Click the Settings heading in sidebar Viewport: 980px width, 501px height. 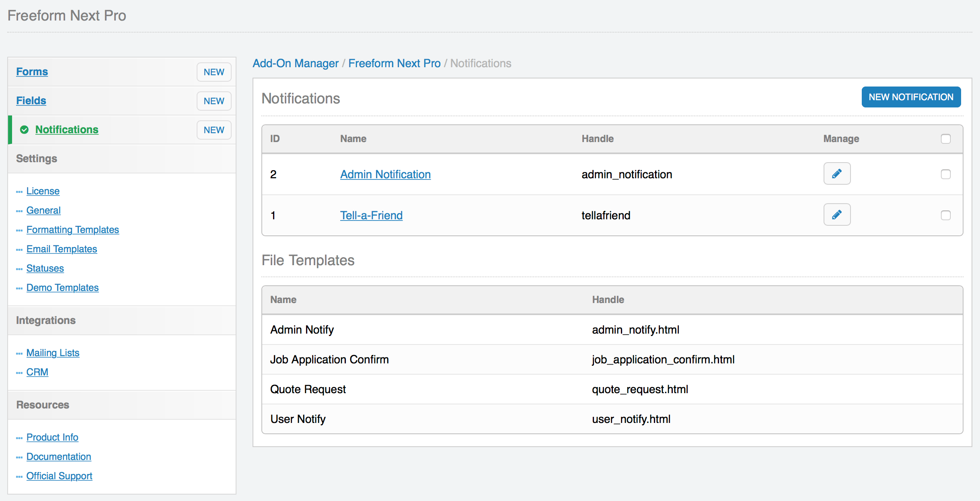coord(37,159)
